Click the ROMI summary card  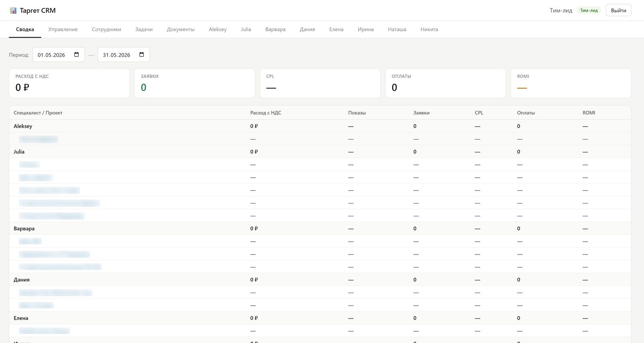click(571, 83)
